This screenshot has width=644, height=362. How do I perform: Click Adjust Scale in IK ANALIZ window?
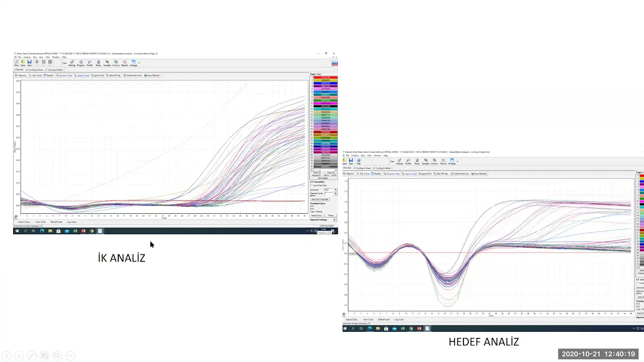(24, 222)
